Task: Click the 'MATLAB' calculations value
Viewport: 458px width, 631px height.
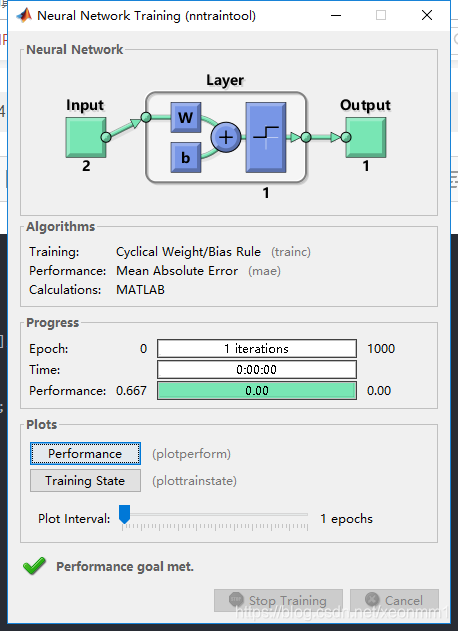Action: coord(140,290)
